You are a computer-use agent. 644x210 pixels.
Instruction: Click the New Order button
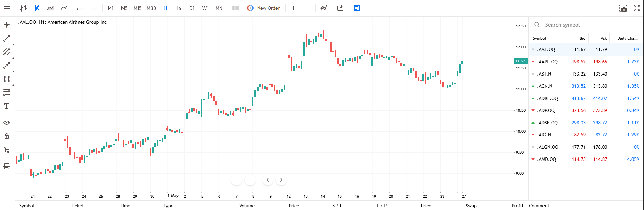(264, 8)
